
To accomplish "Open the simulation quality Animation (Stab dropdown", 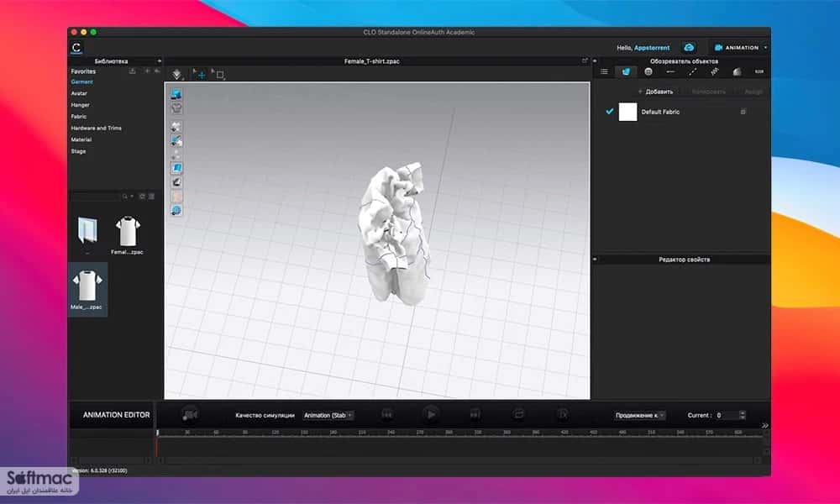I will [x=328, y=415].
